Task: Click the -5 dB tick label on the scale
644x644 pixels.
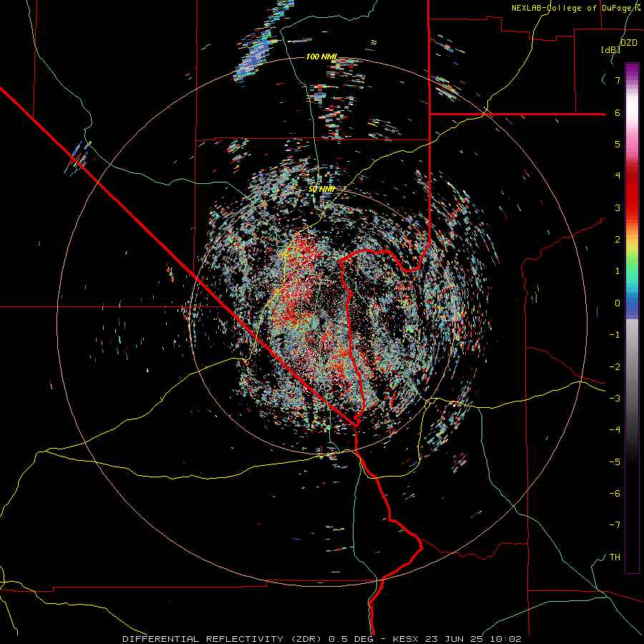Action: [x=615, y=462]
